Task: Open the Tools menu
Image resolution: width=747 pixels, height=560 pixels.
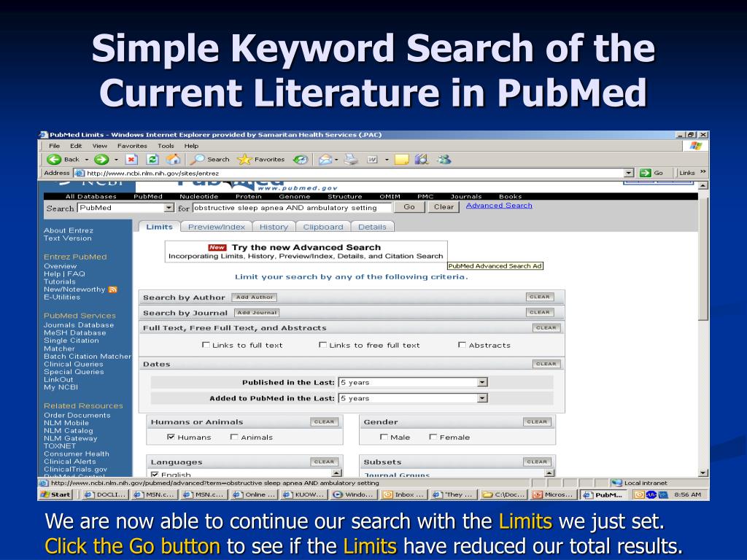Action: [x=166, y=146]
